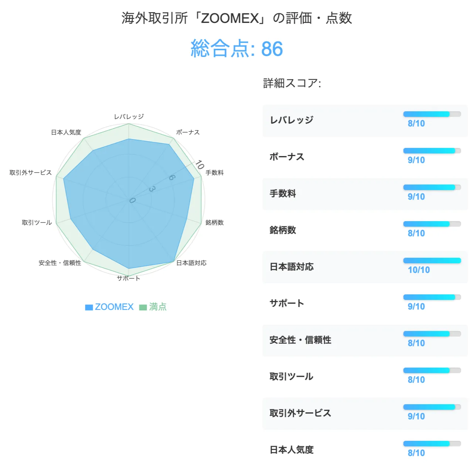Click the 9/10 value for ボーナス
476x466 pixels.
tap(416, 160)
